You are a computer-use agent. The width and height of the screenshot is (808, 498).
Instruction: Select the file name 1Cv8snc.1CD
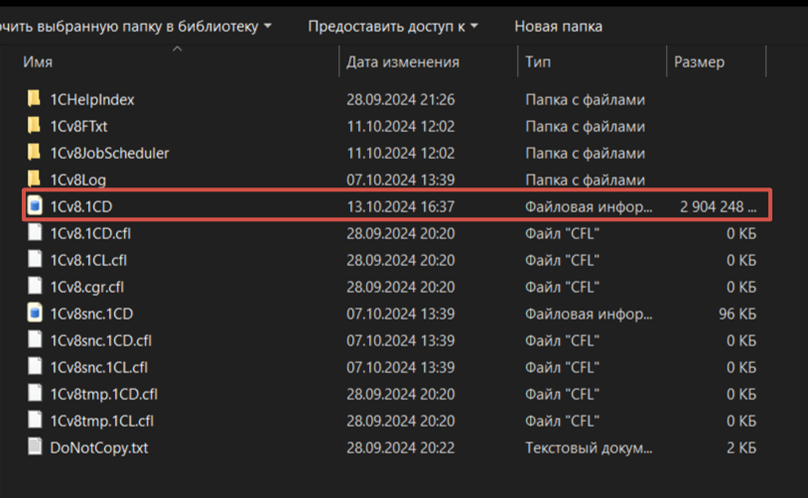(91, 314)
